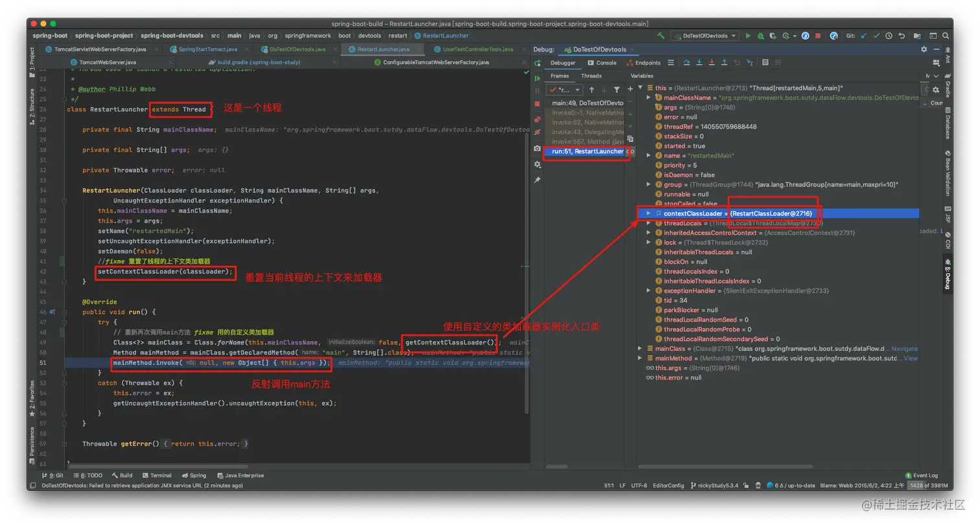The height and width of the screenshot is (526, 980).
Task: Click the Resume Program icon in debug sidebar
Action: click(x=537, y=78)
